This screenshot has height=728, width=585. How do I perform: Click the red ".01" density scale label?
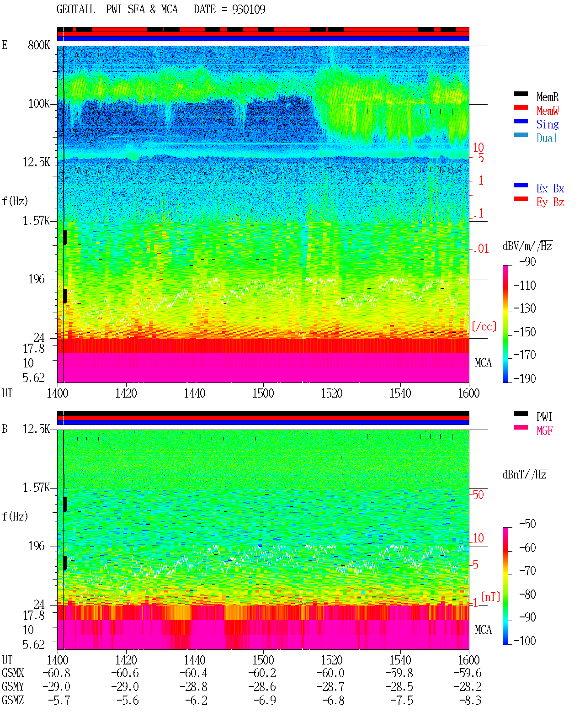pyautogui.click(x=480, y=249)
